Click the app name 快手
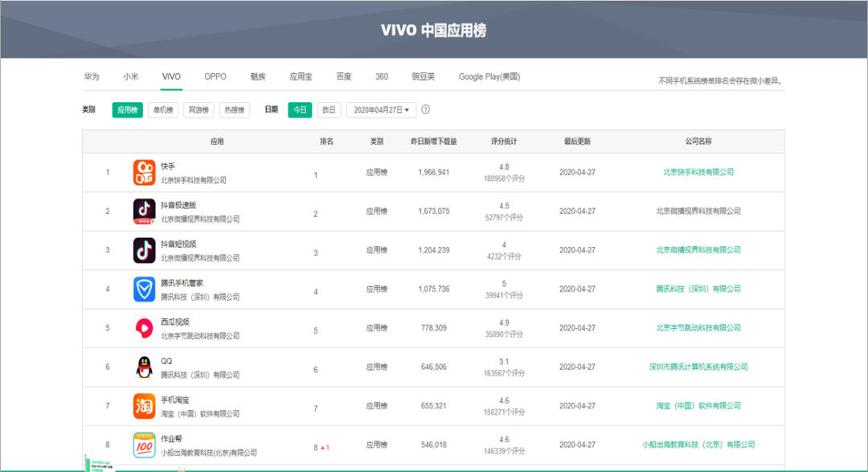Image resolution: width=868 pixels, height=472 pixels. click(168, 166)
